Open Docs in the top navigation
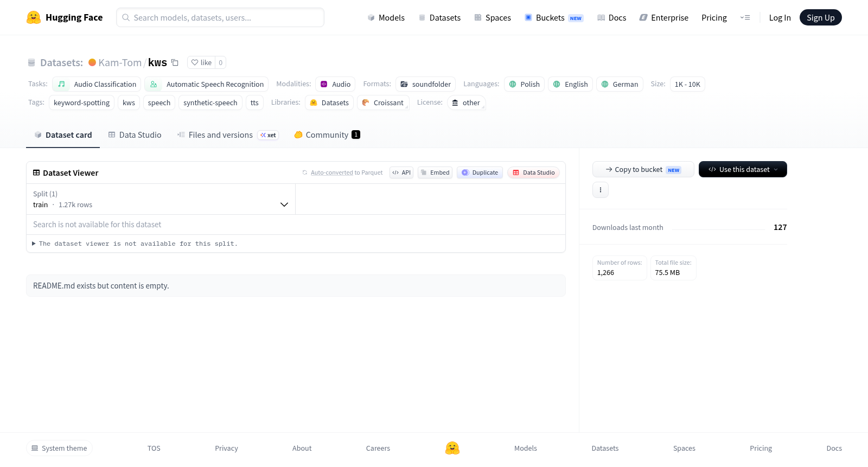Viewport: 868px width, 467px height. click(611, 17)
